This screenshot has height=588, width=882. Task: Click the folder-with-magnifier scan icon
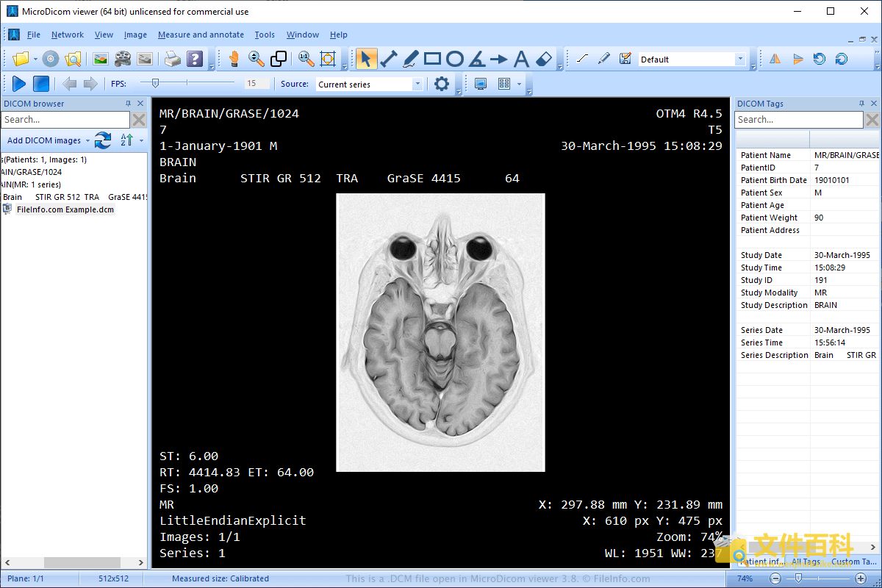[73, 59]
